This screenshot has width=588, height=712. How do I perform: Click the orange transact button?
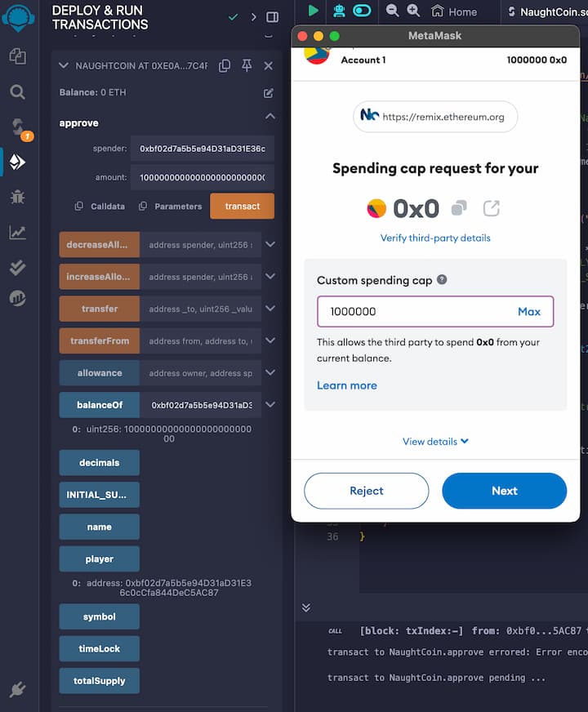coord(242,206)
